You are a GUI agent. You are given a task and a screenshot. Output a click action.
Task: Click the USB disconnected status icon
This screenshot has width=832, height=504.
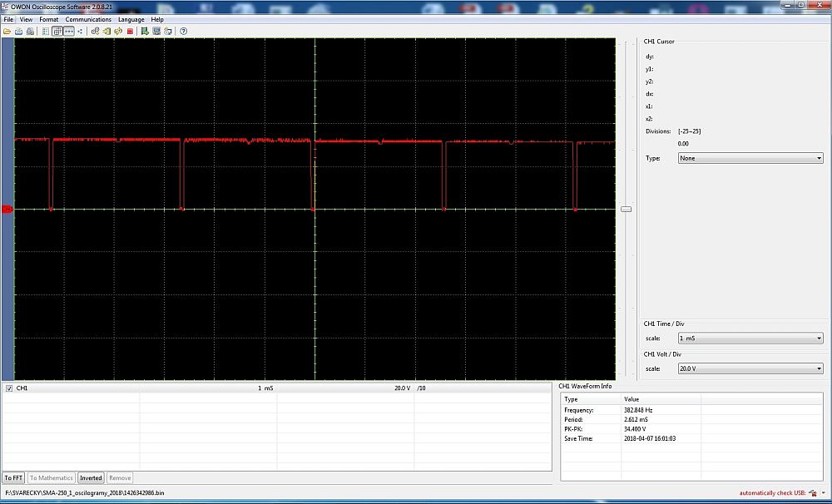[812, 493]
